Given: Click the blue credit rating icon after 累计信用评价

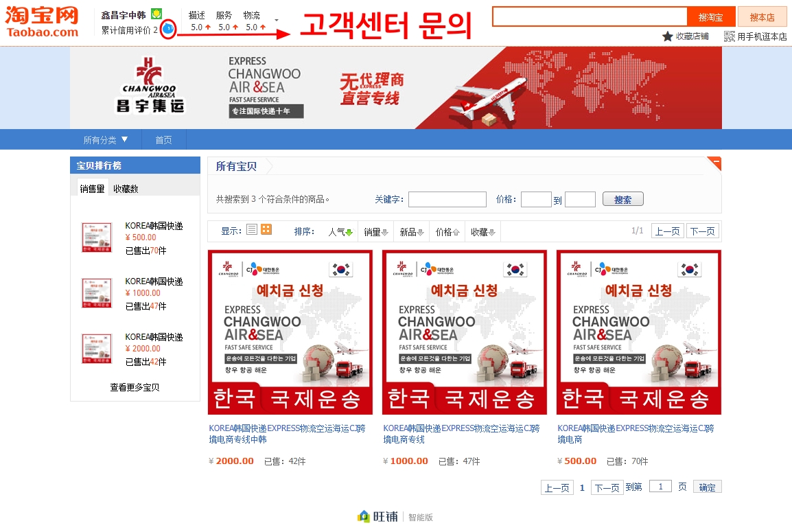Looking at the screenshot, I should pos(168,29).
